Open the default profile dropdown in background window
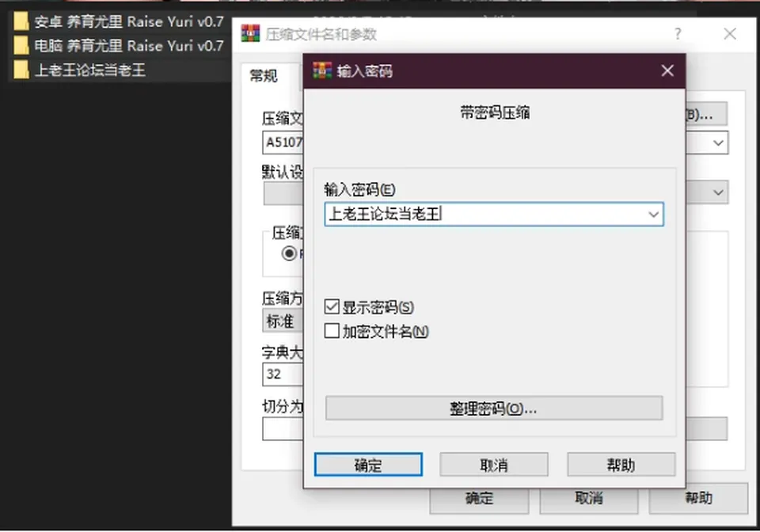The height and width of the screenshot is (532, 760). pyautogui.click(x=718, y=192)
